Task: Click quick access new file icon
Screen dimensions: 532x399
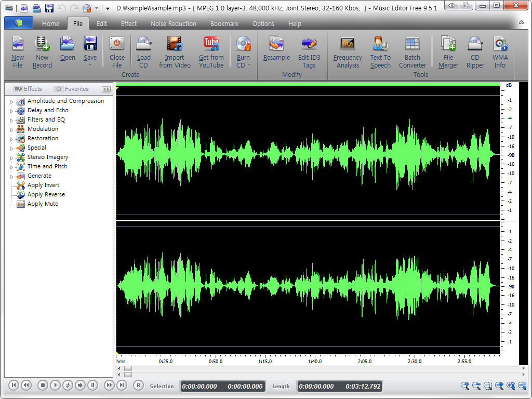Action: [x=24, y=7]
